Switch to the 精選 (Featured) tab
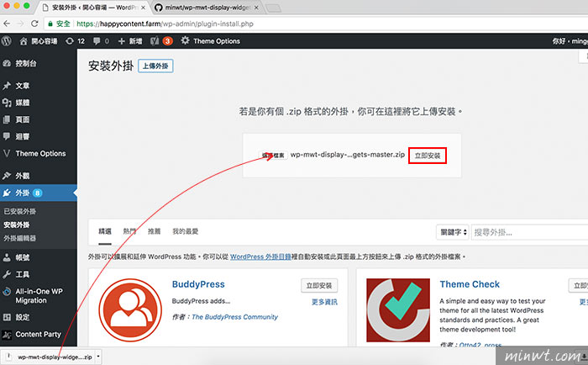 click(x=105, y=231)
